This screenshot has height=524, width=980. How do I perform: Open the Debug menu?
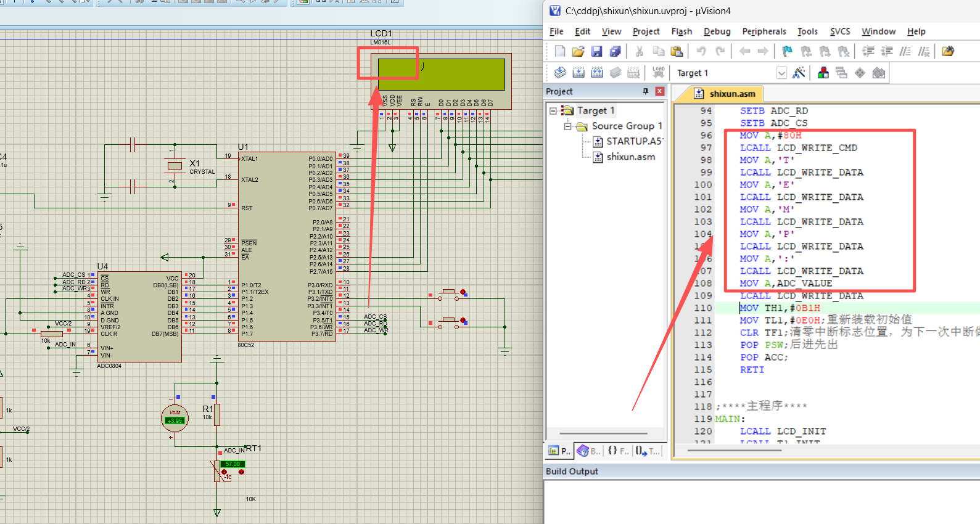tap(717, 31)
